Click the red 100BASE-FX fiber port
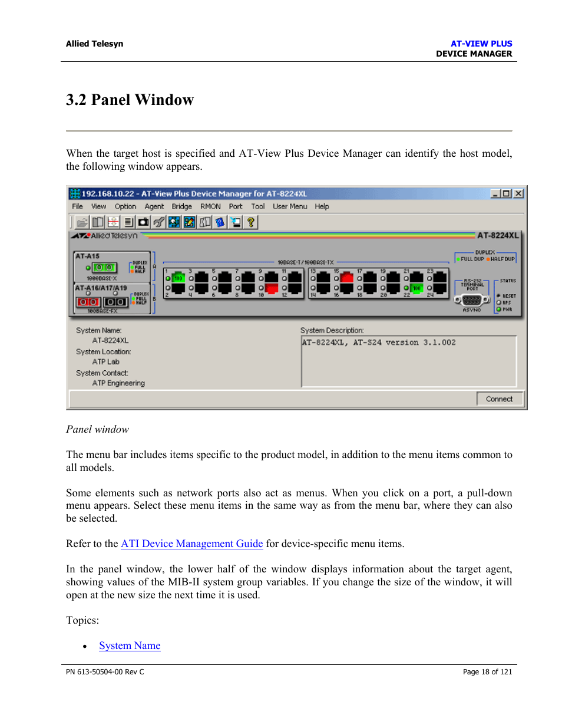 tap(88, 302)
